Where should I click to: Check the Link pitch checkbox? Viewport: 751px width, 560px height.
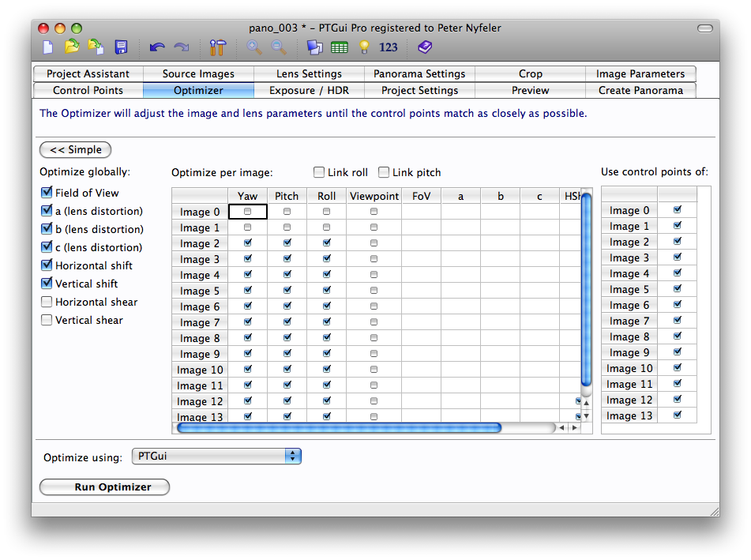384,172
